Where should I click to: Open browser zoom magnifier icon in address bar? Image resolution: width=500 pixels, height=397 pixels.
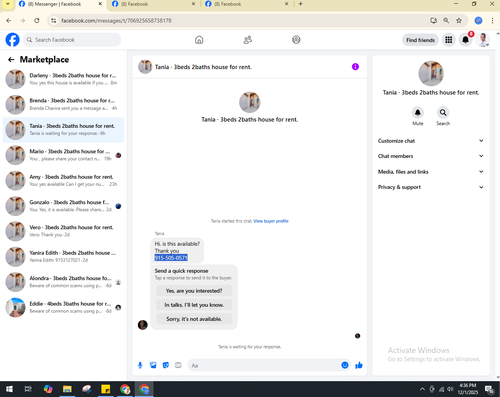[446, 21]
